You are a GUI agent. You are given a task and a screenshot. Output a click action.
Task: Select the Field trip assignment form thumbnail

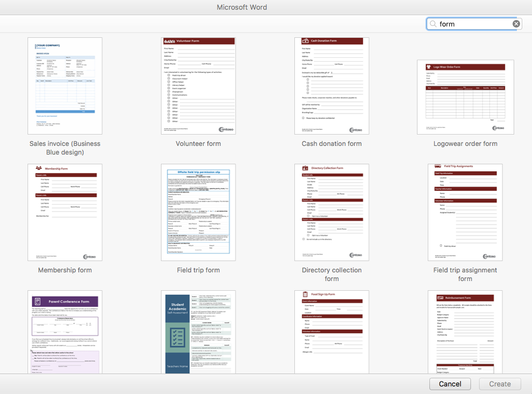(x=465, y=212)
